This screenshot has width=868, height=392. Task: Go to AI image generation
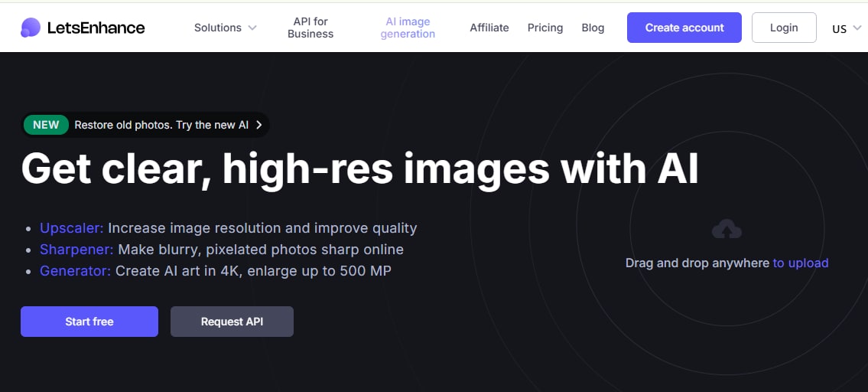408,28
